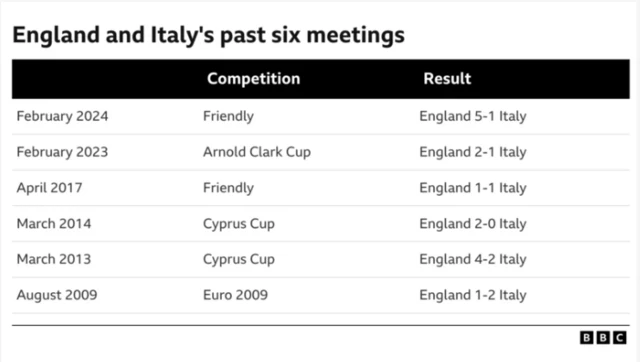Viewport: 640px width, 362px height.
Task: Click the March 2013 date cell
Action: [54, 259]
